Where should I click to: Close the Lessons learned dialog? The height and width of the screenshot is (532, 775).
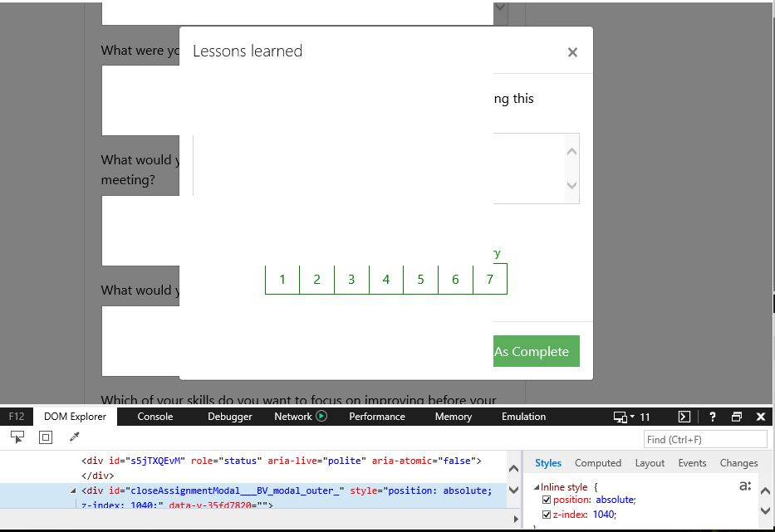click(572, 51)
